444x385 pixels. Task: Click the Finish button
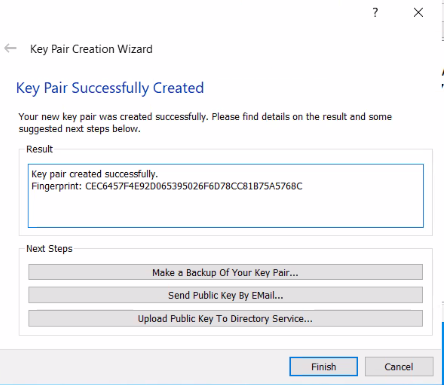click(x=323, y=367)
